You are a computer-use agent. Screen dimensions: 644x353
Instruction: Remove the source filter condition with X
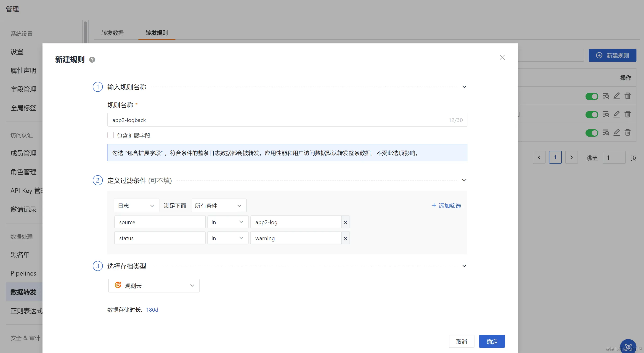pos(345,222)
